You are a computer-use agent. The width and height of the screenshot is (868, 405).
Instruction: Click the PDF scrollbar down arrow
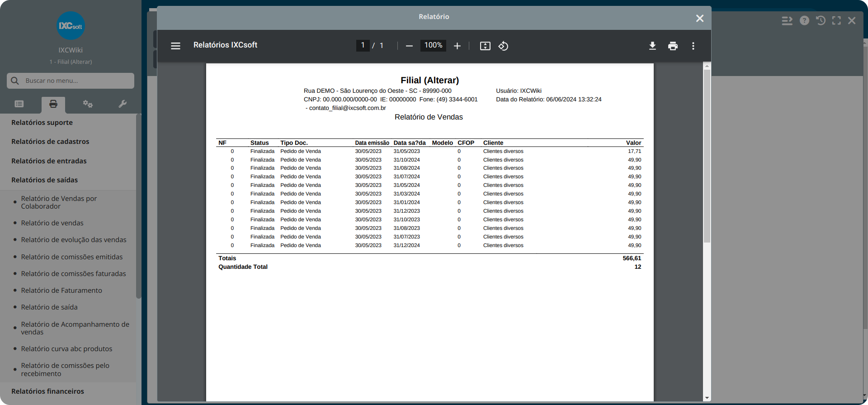click(707, 398)
